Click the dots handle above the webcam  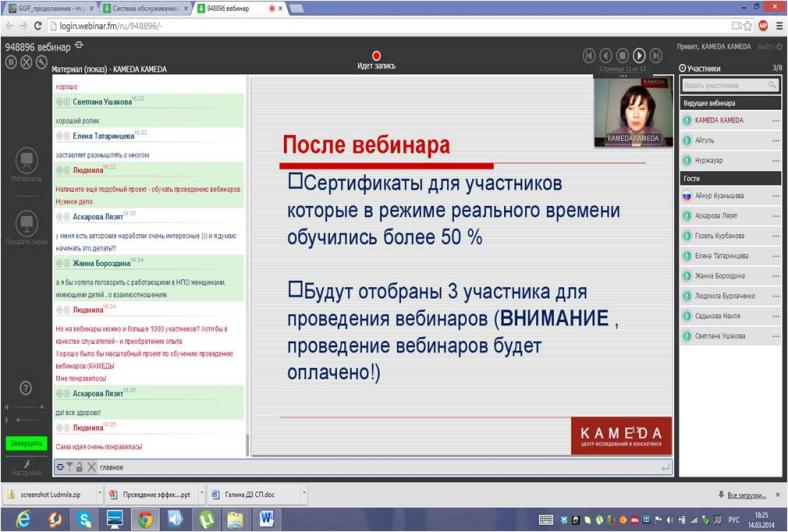pos(623,76)
